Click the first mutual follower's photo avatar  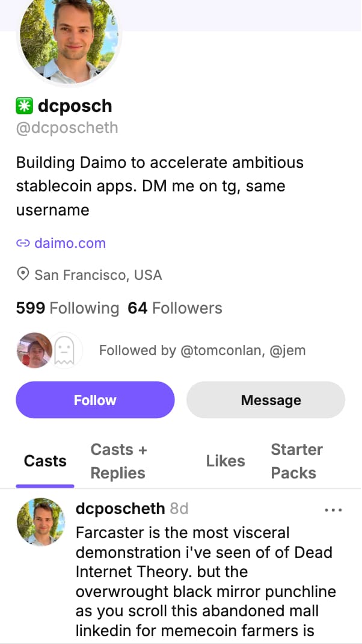(34, 350)
